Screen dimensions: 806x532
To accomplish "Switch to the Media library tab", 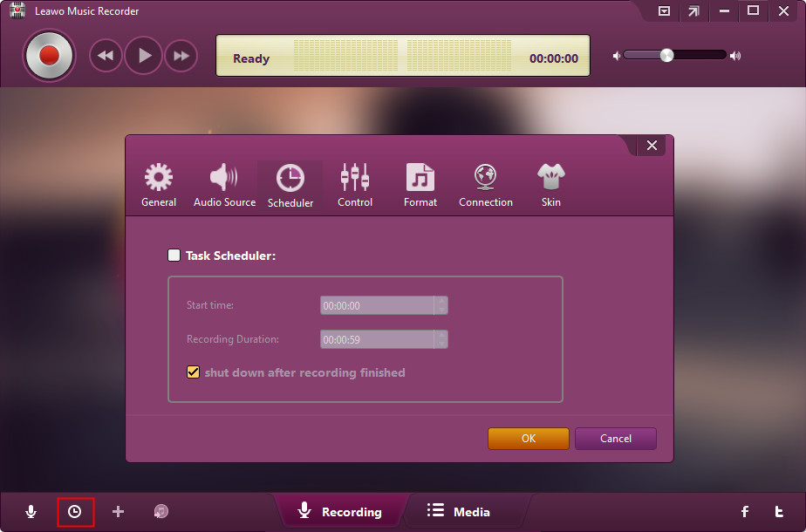I will [459, 511].
